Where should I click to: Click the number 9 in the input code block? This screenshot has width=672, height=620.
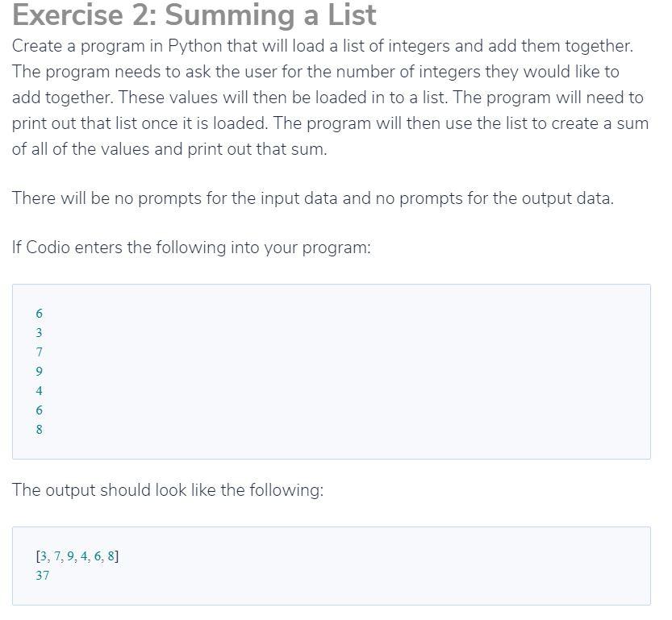pos(39,371)
